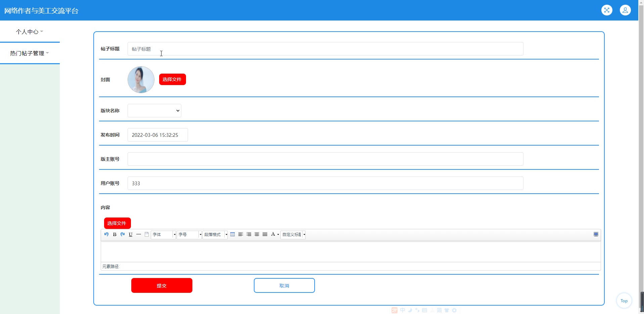The height and width of the screenshot is (314, 644).
Task: Center-align the editor text
Action: click(257, 234)
